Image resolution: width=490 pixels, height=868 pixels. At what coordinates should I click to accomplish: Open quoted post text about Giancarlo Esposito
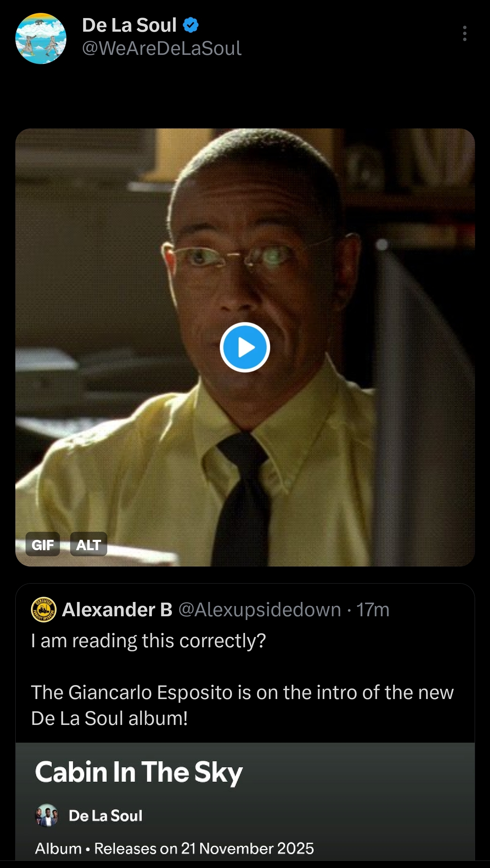pyautogui.click(x=242, y=705)
